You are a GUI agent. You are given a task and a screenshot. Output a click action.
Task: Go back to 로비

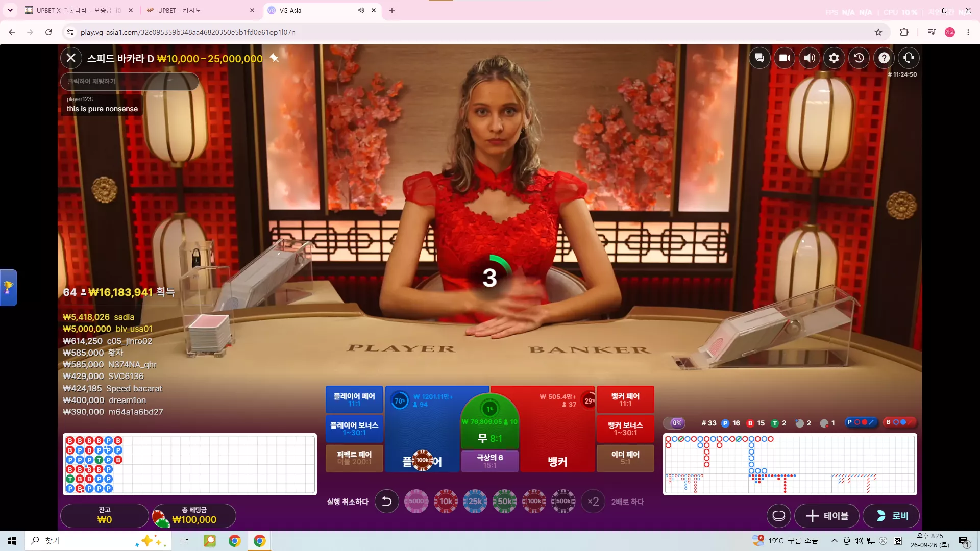(891, 516)
